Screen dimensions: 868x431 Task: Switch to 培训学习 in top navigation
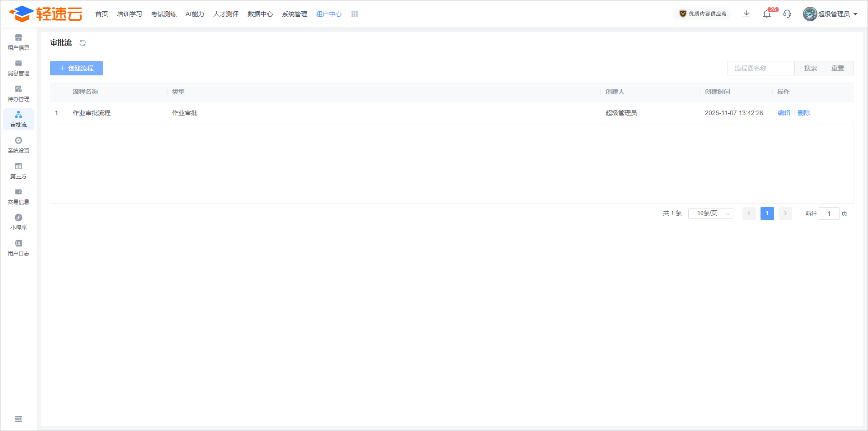pyautogui.click(x=129, y=14)
